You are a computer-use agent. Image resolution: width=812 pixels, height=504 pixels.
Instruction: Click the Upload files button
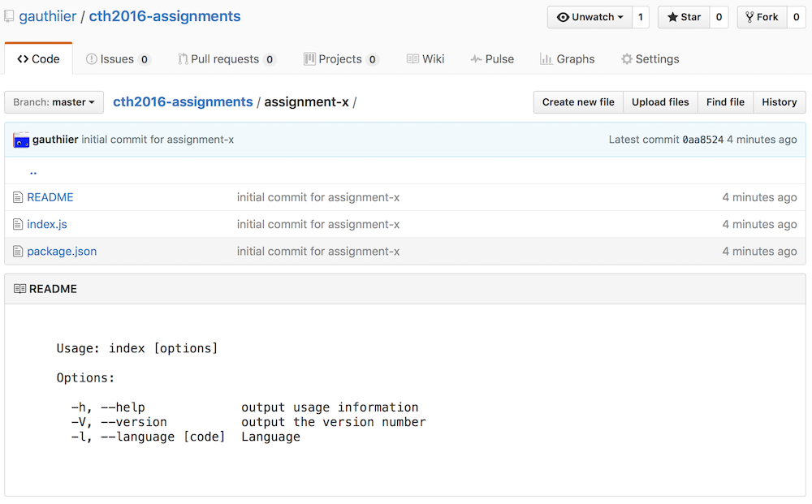pyautogui.click(x=660, y=102)
